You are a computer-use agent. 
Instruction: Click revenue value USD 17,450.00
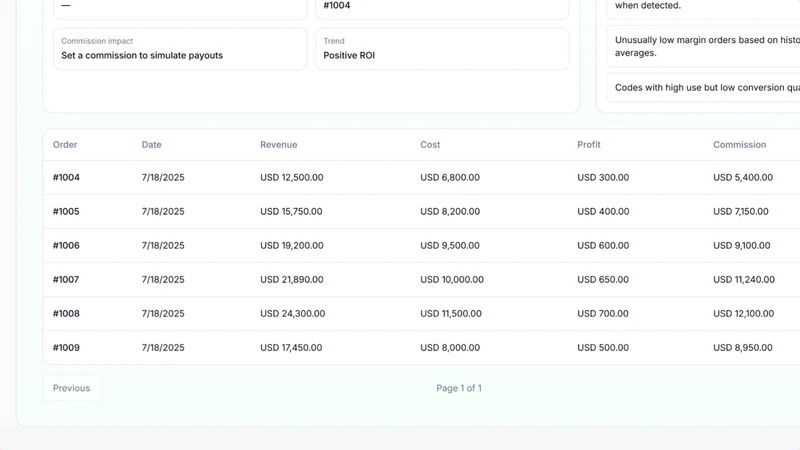click(291, 348)
